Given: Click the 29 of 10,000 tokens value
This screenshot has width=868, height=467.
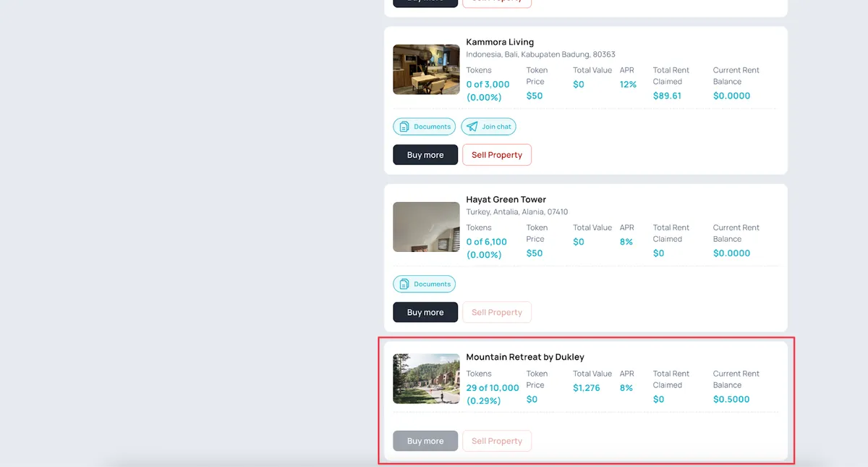Looking at the screenshot, I should (493, 388).
